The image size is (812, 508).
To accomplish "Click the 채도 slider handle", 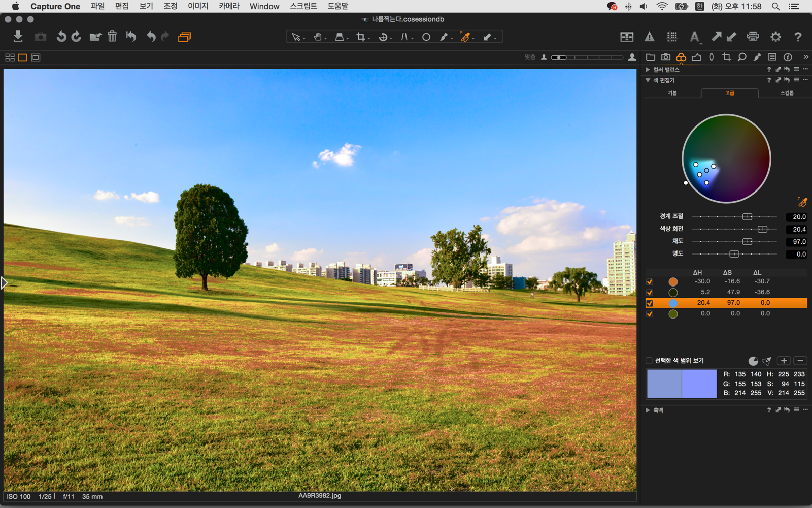I will click(747, 242).
